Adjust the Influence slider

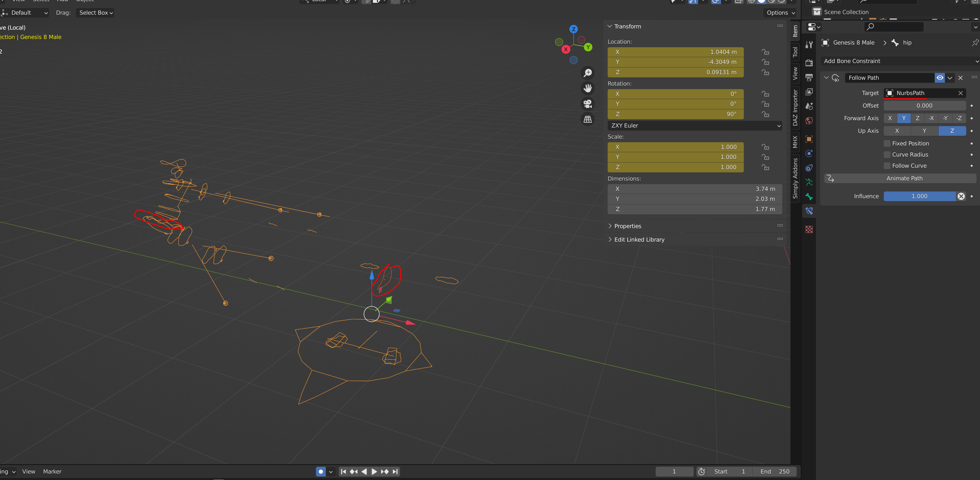(x=919, y=196)
